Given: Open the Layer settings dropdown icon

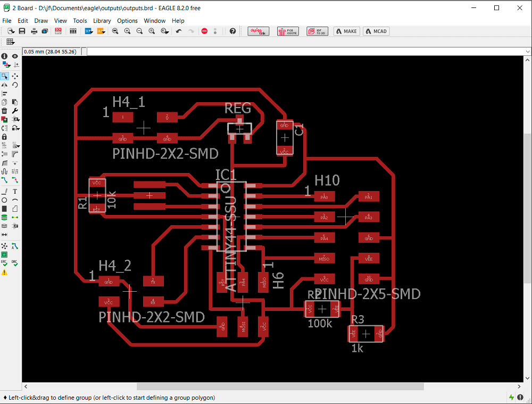Looking at the screenshot, I should [6, 64].
